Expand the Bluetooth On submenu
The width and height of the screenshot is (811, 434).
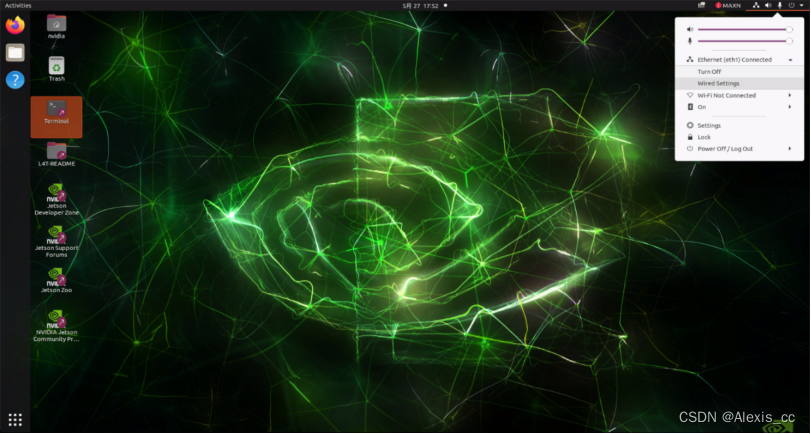pyautogui.click(x=739, y=107)
